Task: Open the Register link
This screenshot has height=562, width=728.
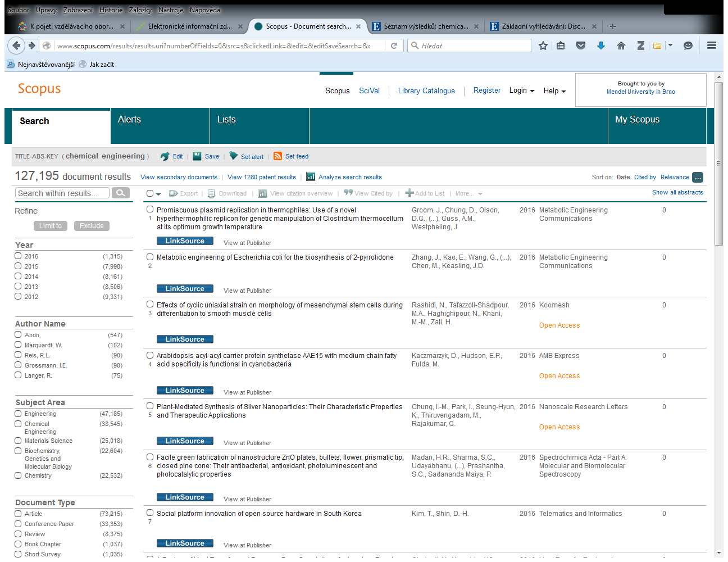Action: point(486,90)
